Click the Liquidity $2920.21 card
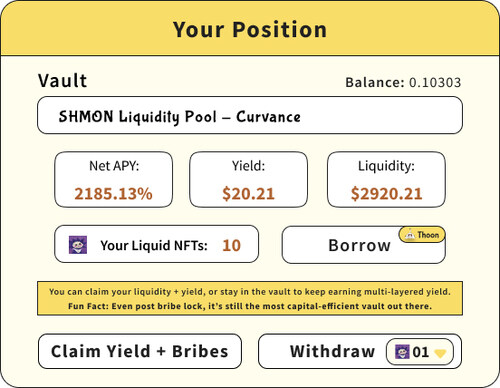 386,179
